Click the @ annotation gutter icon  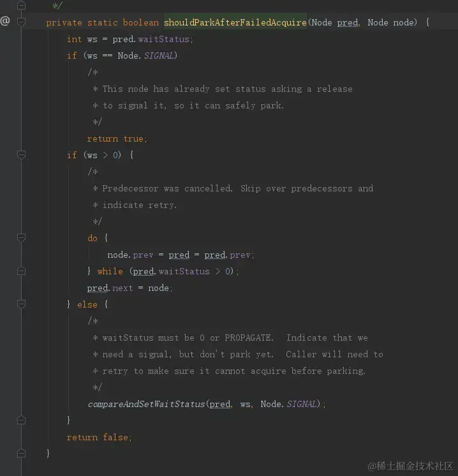pyautogui.click(x=5, y=21)
